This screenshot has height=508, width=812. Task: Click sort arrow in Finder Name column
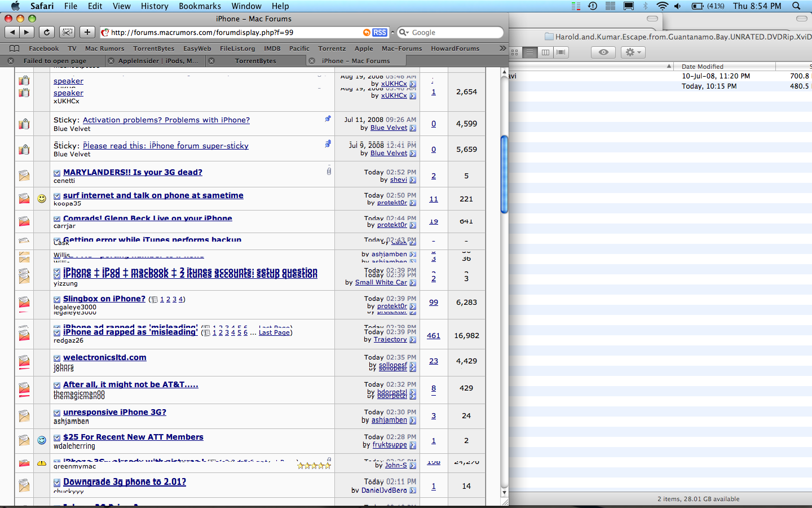coord(669,66)
